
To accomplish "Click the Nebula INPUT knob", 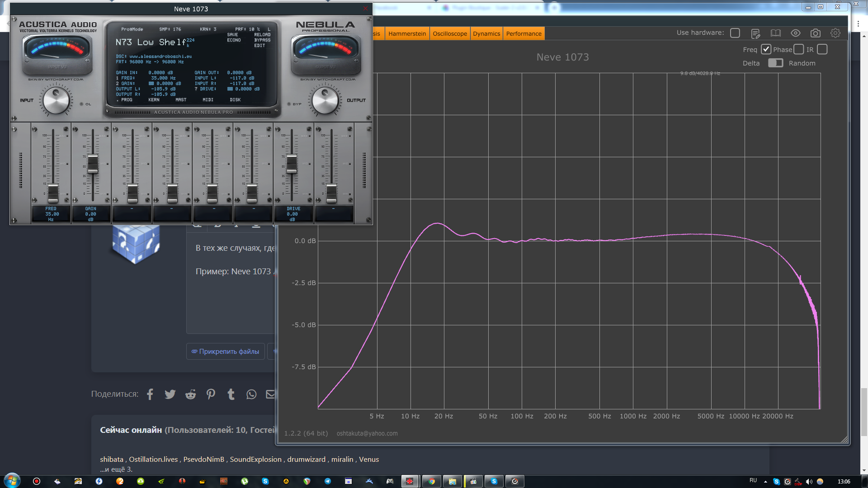I will pos(56,101).
